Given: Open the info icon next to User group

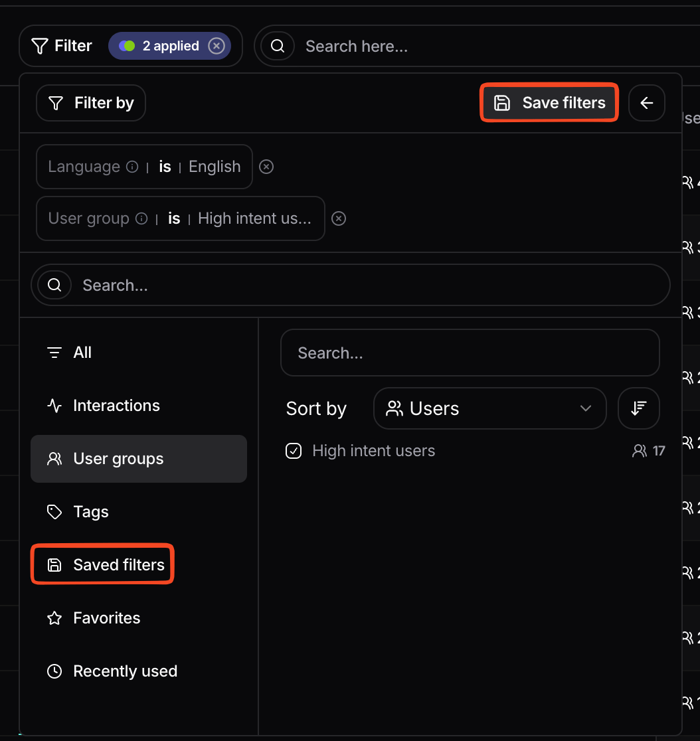Looking at the screenshot, I should [141, 219].
